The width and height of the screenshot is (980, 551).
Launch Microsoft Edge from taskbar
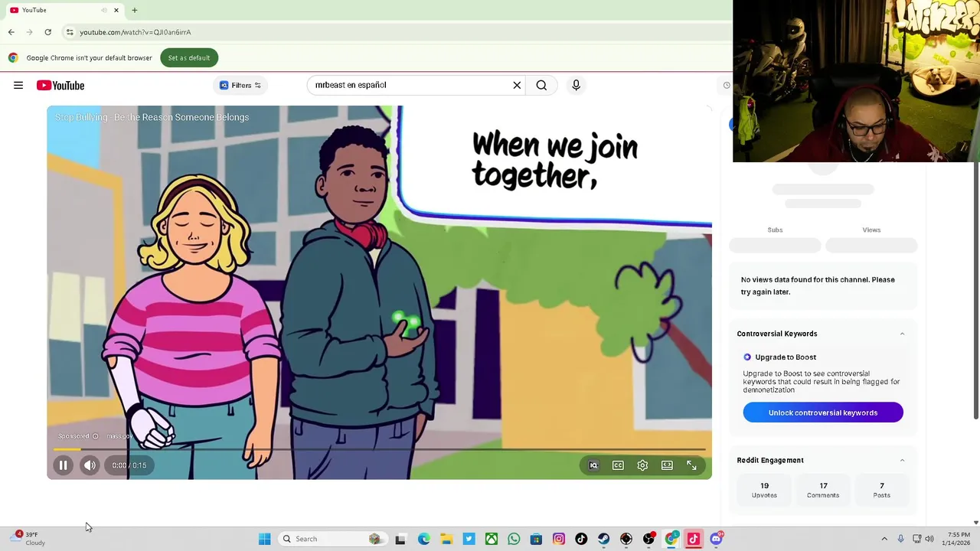pos(423,539)
